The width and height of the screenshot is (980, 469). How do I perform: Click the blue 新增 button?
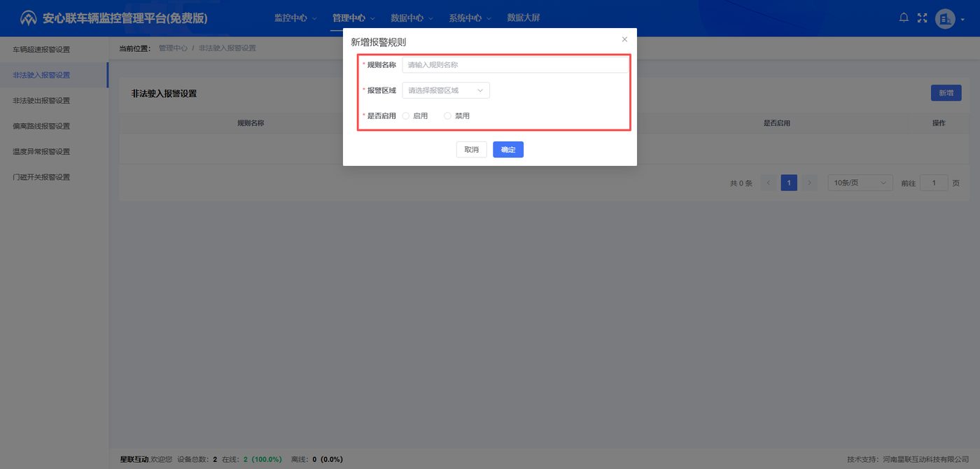(946, 93)
